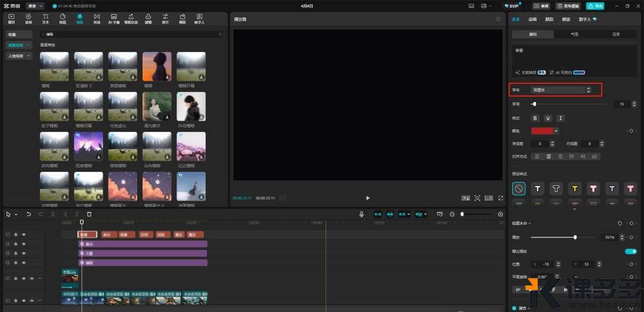Open the player panel hamburger menu

[x=498, y=19]
